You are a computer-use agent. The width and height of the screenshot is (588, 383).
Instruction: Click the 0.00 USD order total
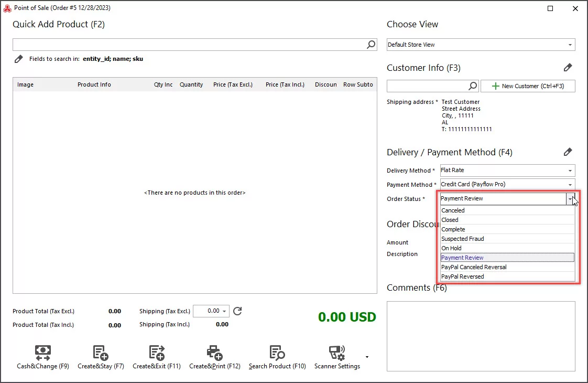[347, 317]
